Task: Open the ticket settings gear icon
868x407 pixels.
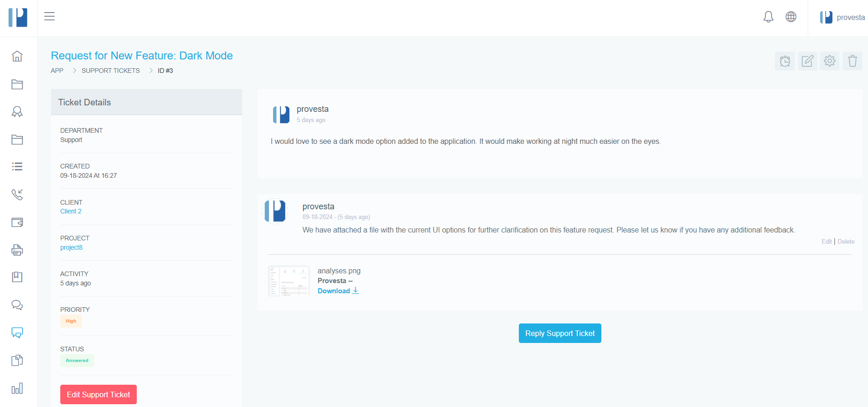Action: click(830, 61)
